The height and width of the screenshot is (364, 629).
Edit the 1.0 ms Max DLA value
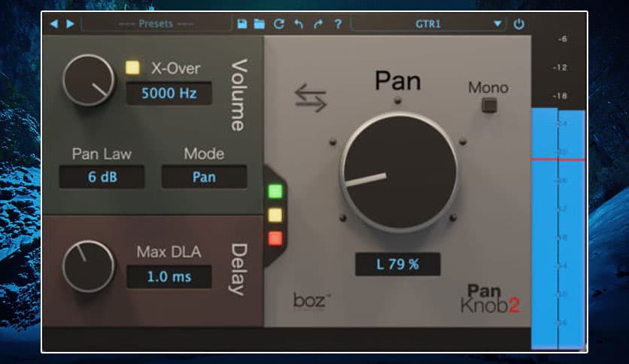click(x=169, y=277)
